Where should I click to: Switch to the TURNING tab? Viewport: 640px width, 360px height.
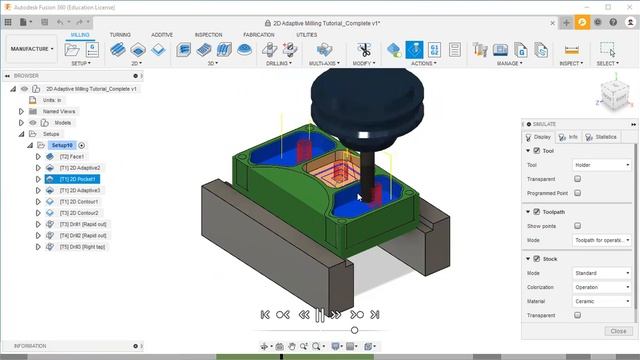[120, 35]
